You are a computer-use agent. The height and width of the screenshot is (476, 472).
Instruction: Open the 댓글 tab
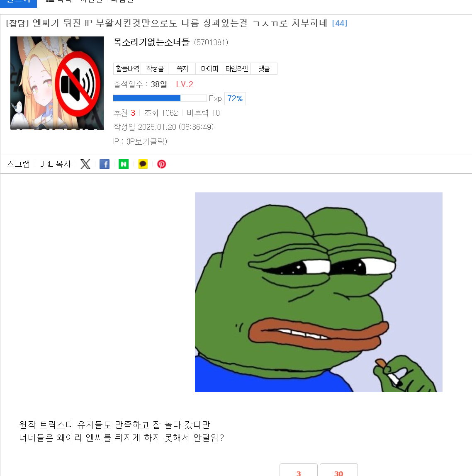click(x=264, y=68)
